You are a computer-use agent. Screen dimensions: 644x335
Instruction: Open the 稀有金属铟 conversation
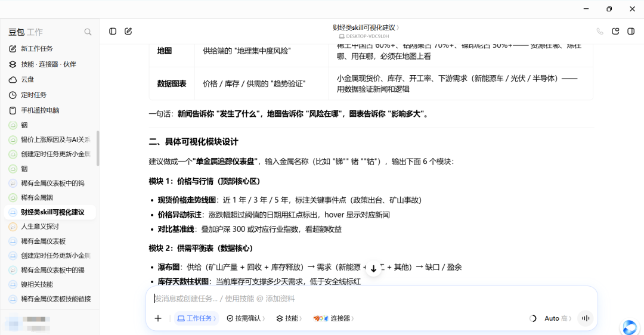(49, 197)
